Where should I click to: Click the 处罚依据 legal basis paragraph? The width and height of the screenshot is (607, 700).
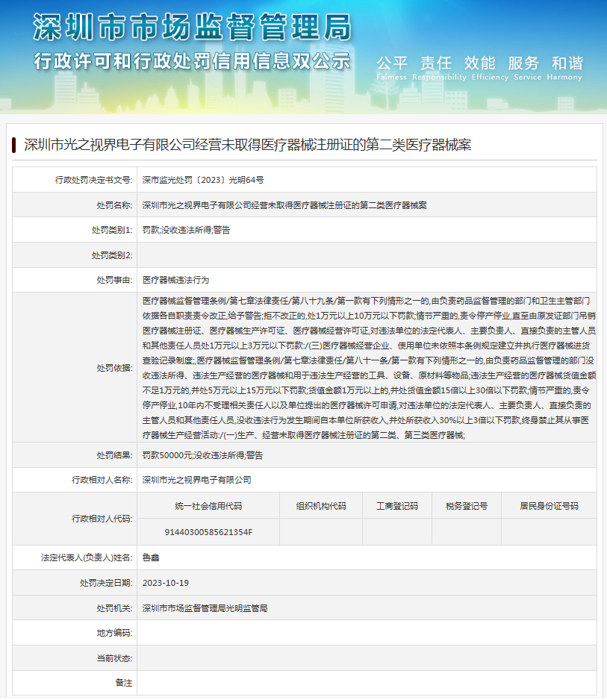click(369, 368)
